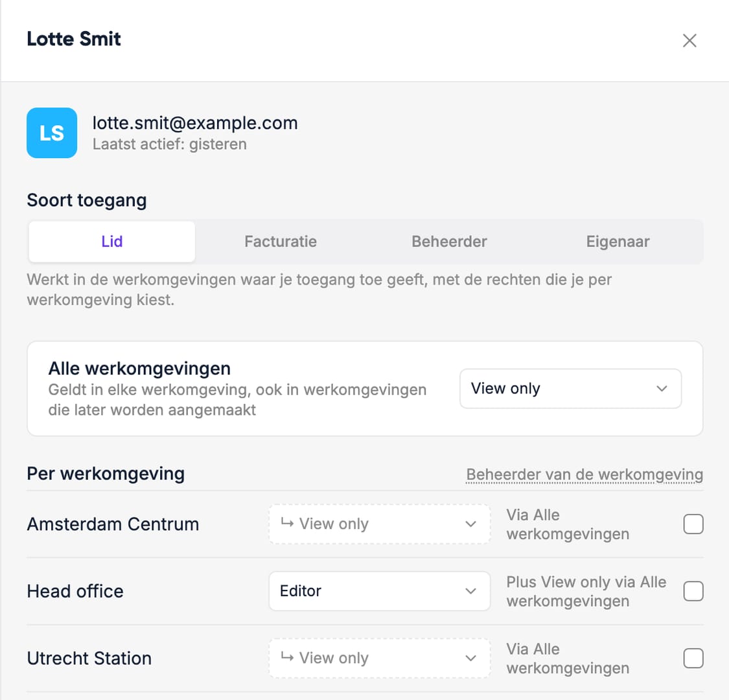This screenshot has height=700, width=729.
Task: Click the Lid access description text
Action: (x=319, y=290)
